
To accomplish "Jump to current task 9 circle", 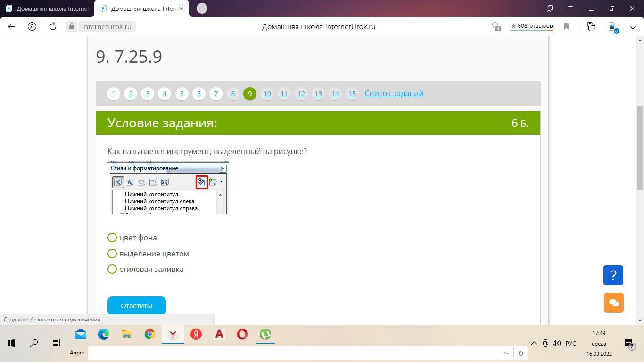I will tap(250, 94).
